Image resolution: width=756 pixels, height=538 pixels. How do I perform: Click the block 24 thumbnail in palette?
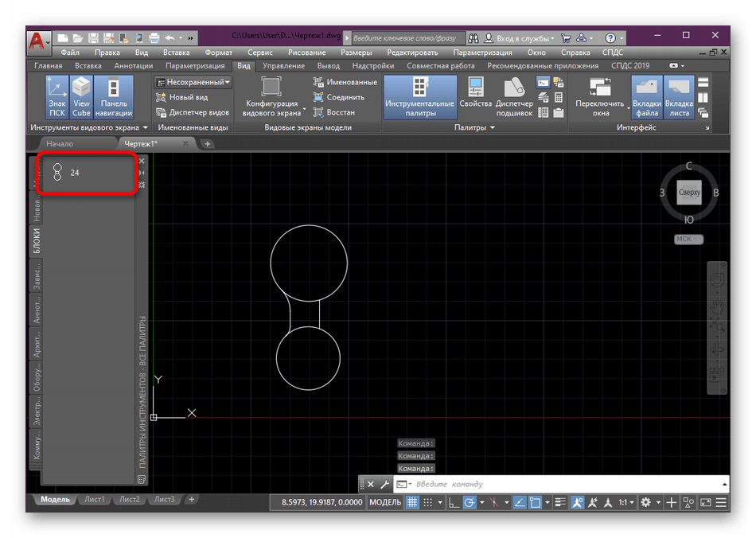(57, 172)
